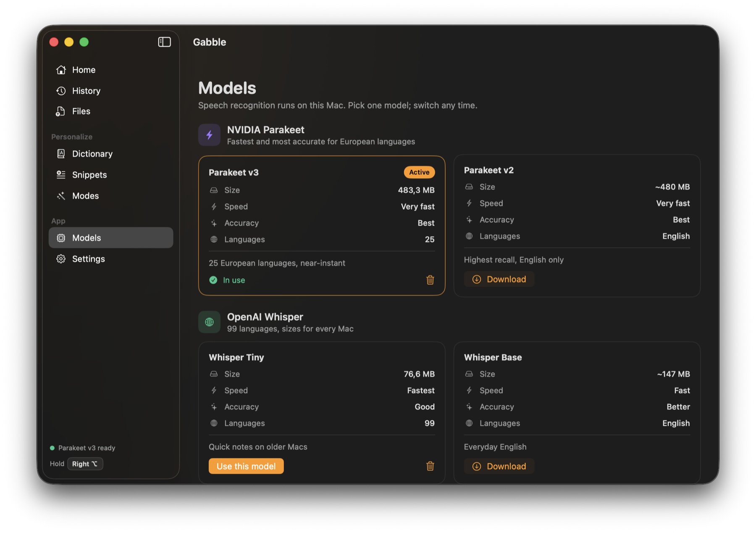Go to Files in sidebar

coord(111,111)
